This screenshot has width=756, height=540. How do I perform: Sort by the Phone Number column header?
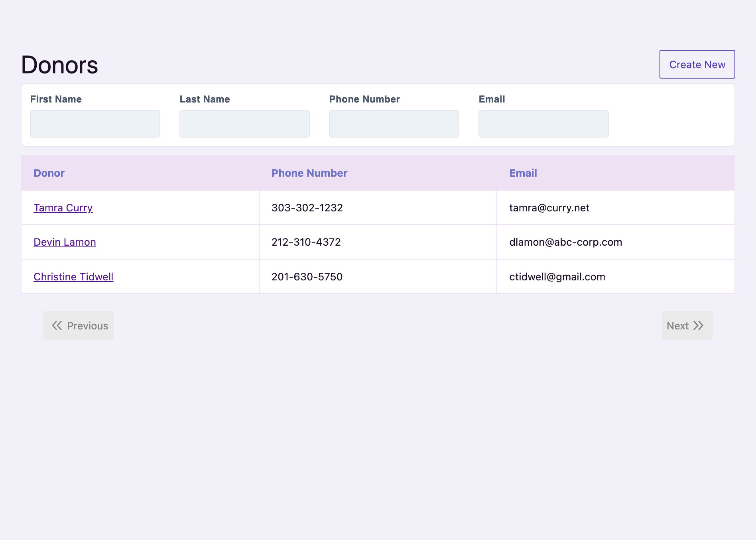(x=309, y=173)
